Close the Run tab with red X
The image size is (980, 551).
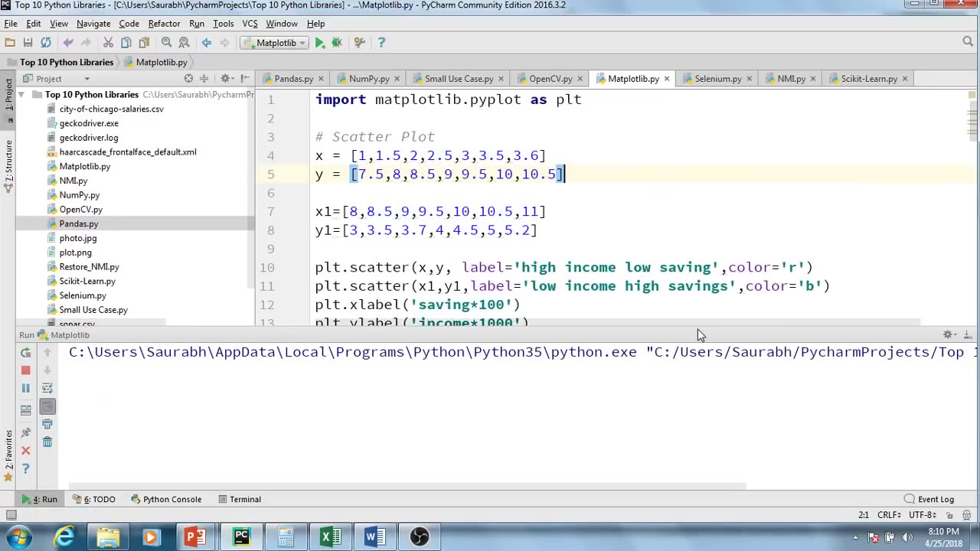point(25,450)
